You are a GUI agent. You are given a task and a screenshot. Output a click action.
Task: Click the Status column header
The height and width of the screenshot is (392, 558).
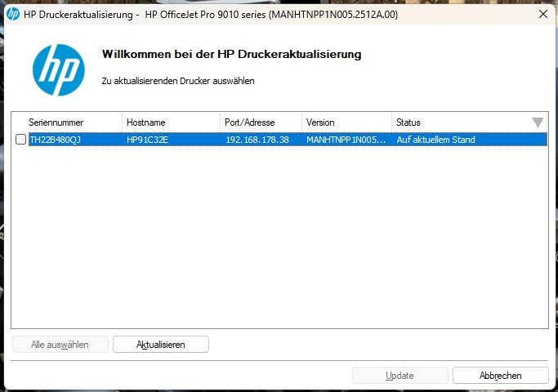[x=408, y=122]
